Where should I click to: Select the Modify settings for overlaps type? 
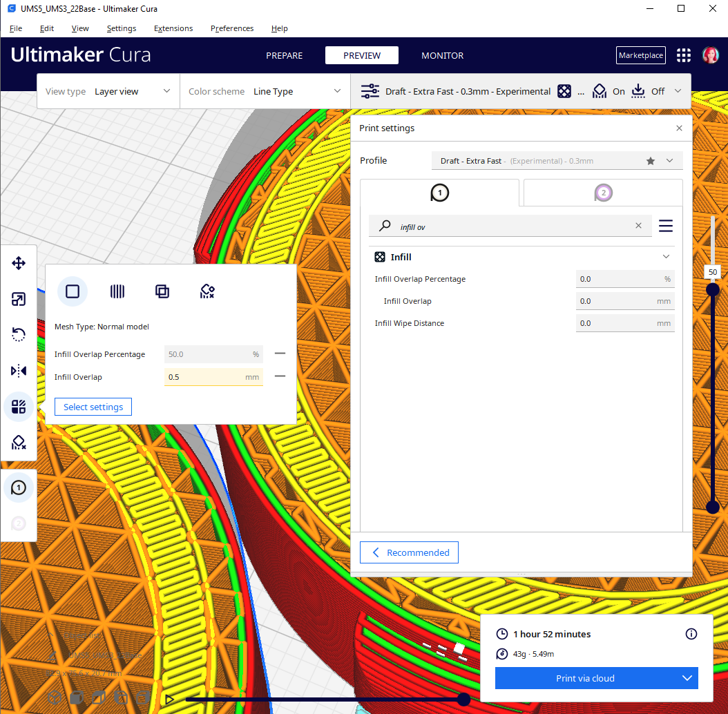point(162,291)
